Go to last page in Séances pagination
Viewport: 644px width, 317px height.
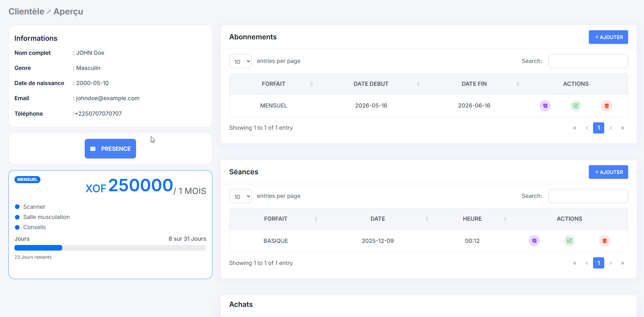click(623, 263)
